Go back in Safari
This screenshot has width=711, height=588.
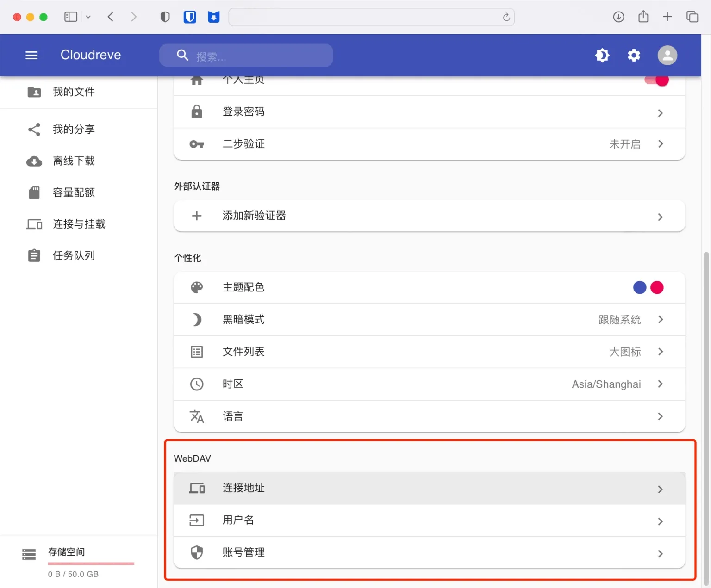pyautogui.click(x=110, y=17)
